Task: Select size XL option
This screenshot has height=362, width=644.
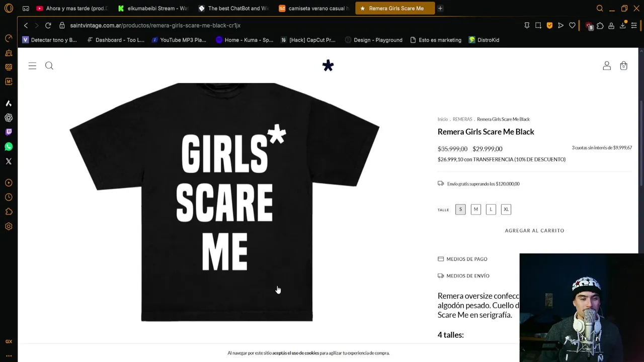Action: [506, 209]
